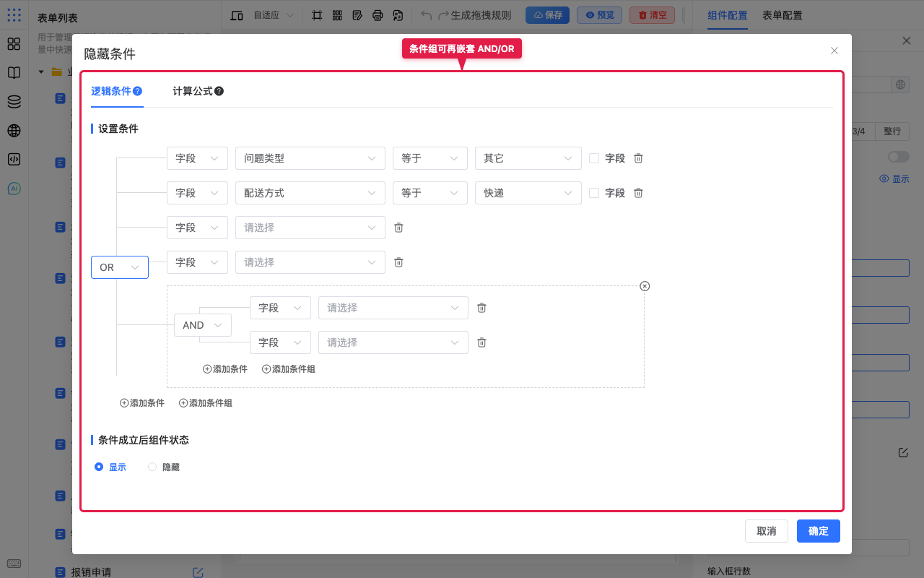Screen dimensions: 924x578
Task: Open the OR logic operator dropdown
Action: tap(120, 267)
